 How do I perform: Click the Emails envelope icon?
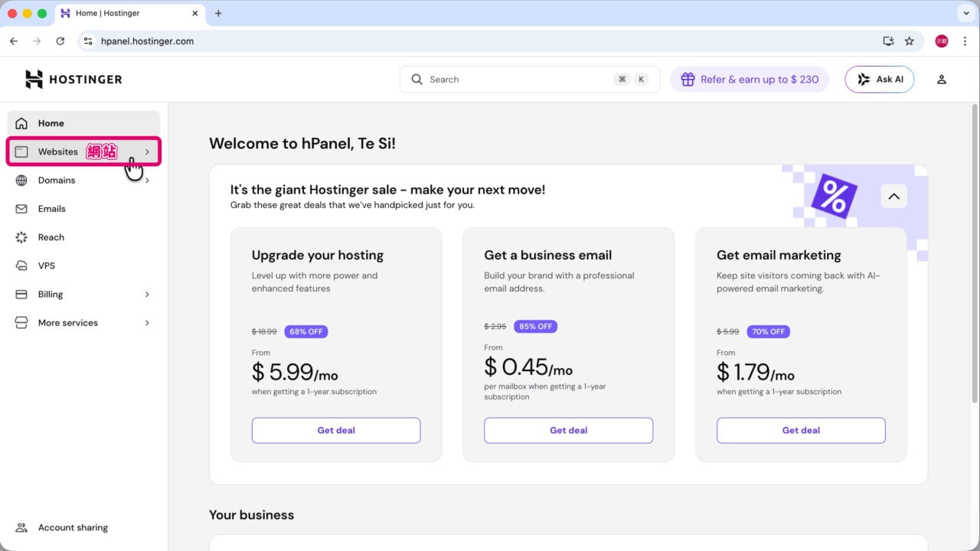[21, 209]
